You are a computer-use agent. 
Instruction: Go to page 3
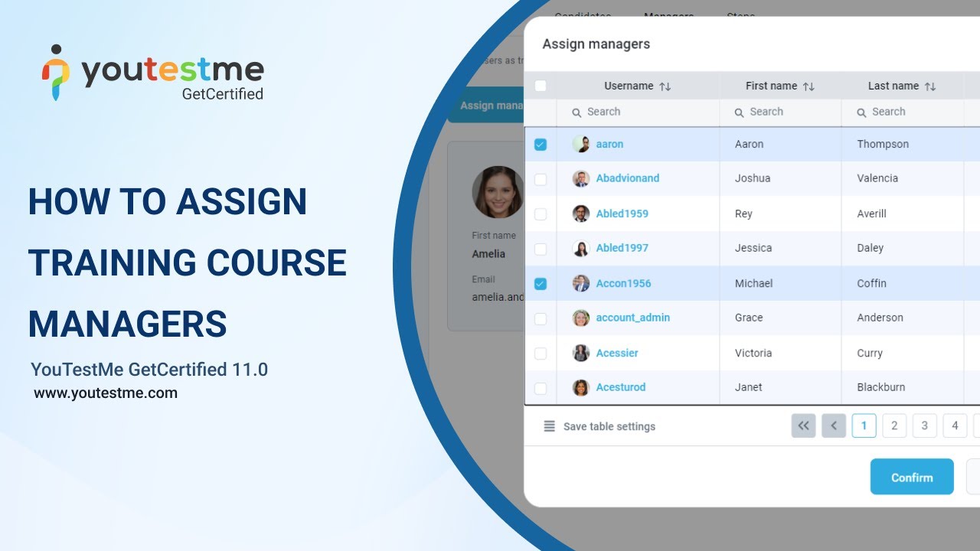tap(924, 425)
